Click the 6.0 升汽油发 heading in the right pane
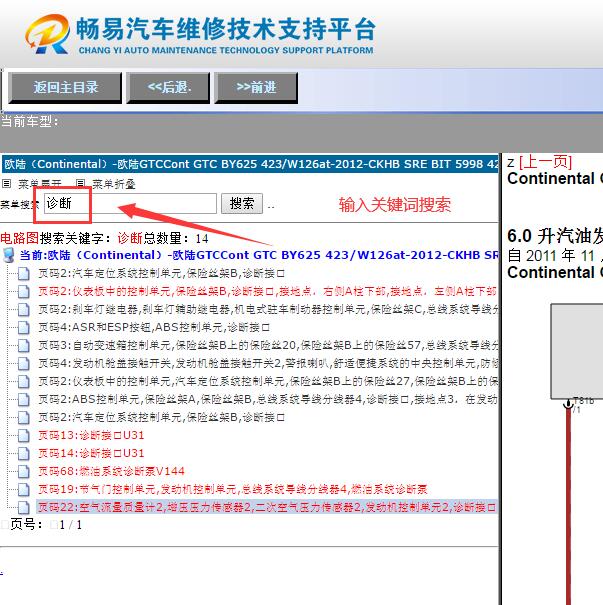 (x=555, y=236)
